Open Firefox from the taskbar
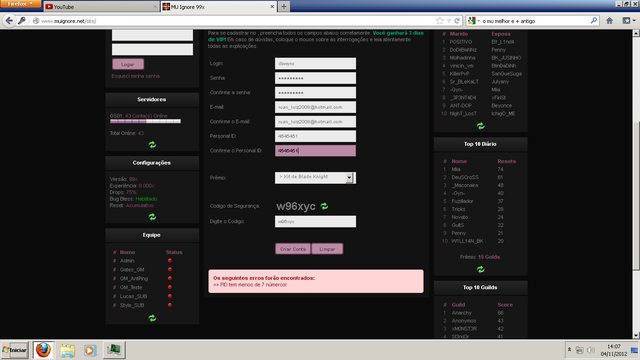The image size is (640, 360). [x=43, y=350]
